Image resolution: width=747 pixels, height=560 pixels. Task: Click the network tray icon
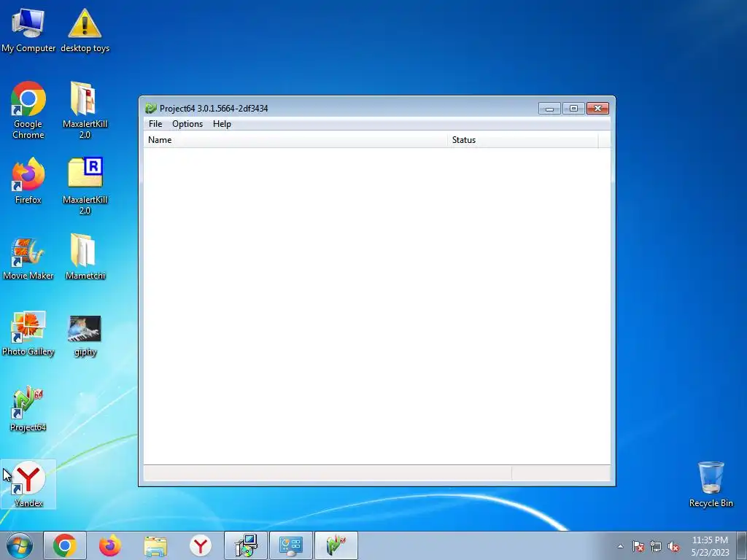coord(656,546)
